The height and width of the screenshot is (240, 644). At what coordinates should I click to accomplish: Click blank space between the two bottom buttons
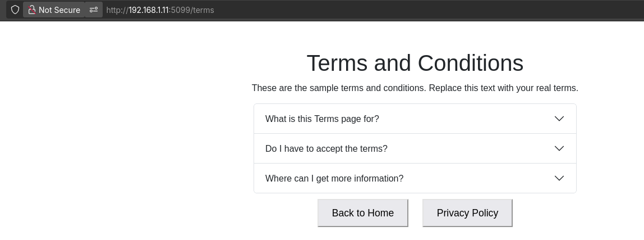[x=415, y=213]
